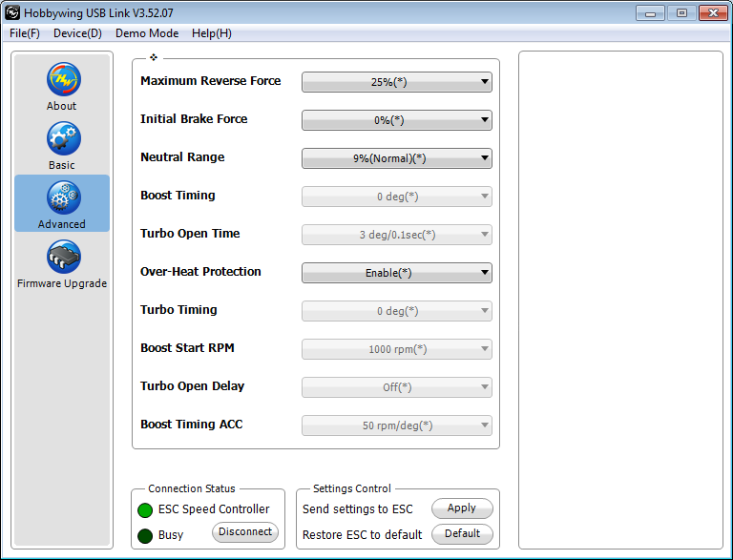Click the Settings Control group title
This screenshot has height=560, width=733.
pyautogui.click(x=351, y=489)
